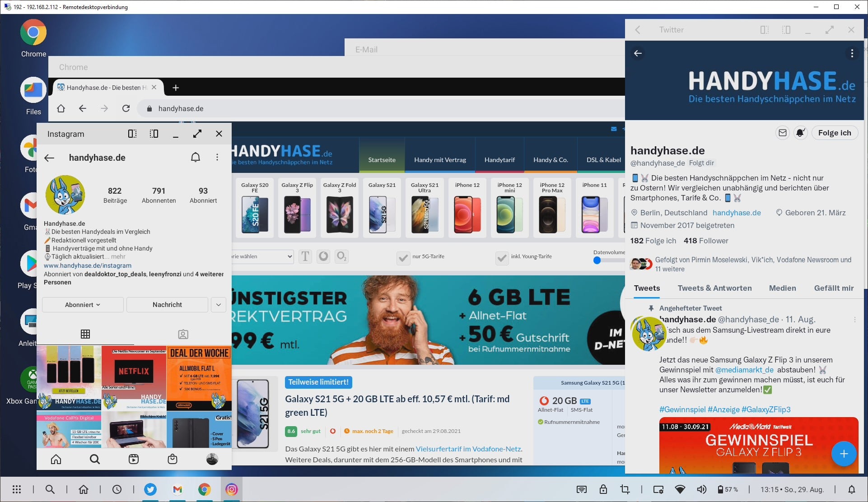The image size is (868, 502).
Task: Open the Netflix post thumbnail on Instagram
Action: [x=134, y=378]
